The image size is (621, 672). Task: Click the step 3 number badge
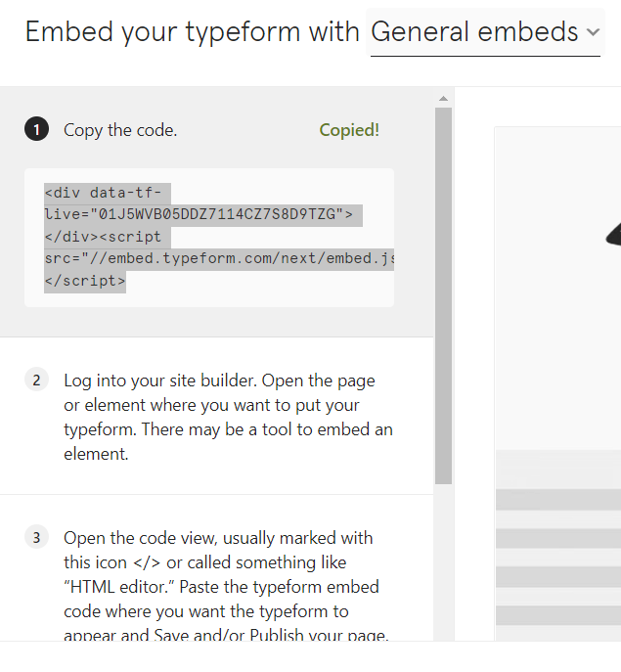[x=36, y=537]
